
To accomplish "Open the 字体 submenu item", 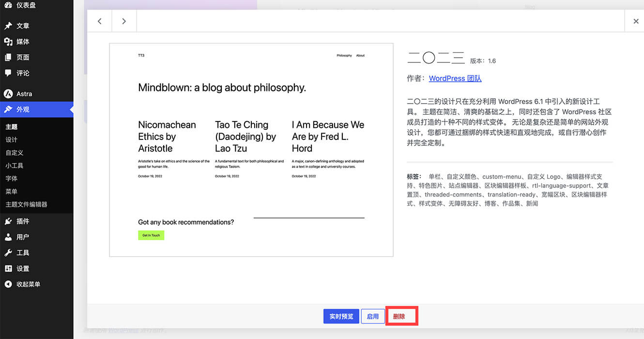I will 12,178.
